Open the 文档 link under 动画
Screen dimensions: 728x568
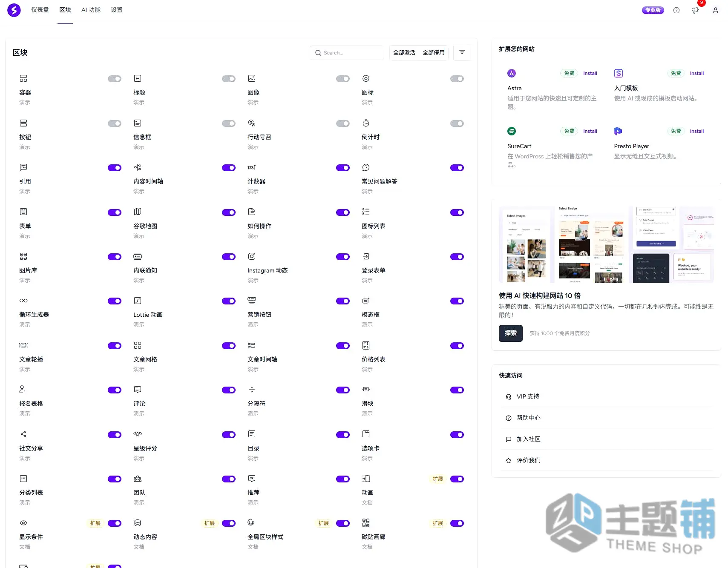point(367,502)
